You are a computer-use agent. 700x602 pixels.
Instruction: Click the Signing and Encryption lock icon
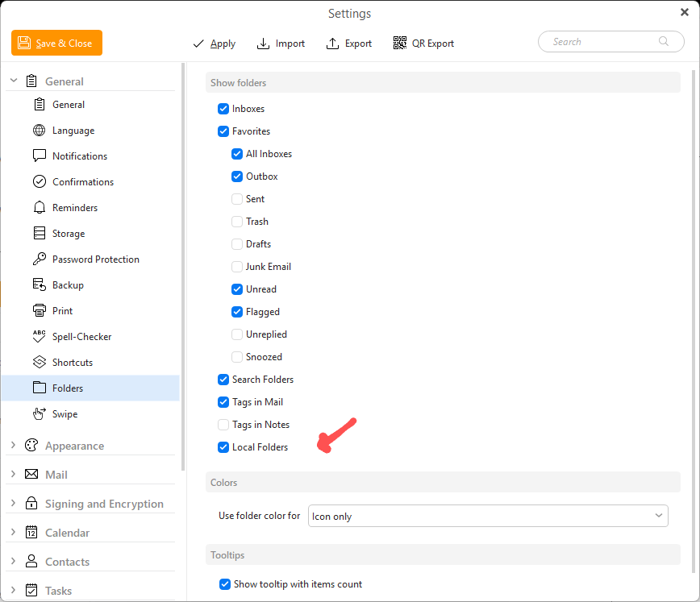pos(31,503)
